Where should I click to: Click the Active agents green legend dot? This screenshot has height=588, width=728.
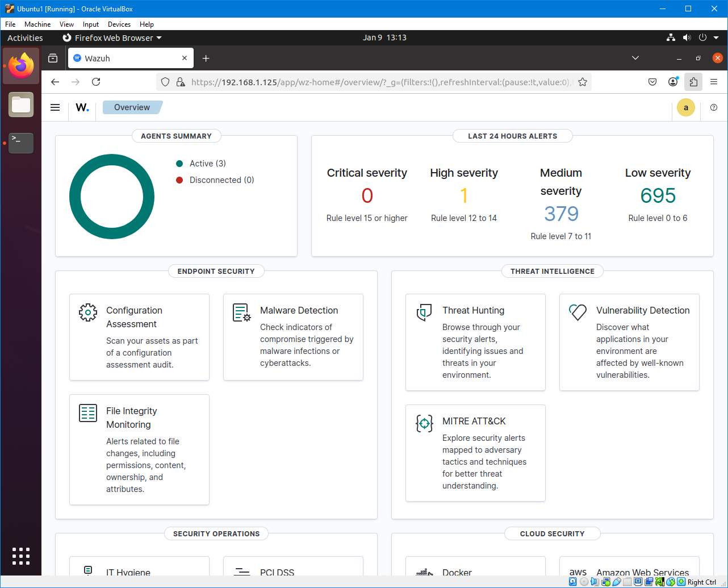pos(179,164)
